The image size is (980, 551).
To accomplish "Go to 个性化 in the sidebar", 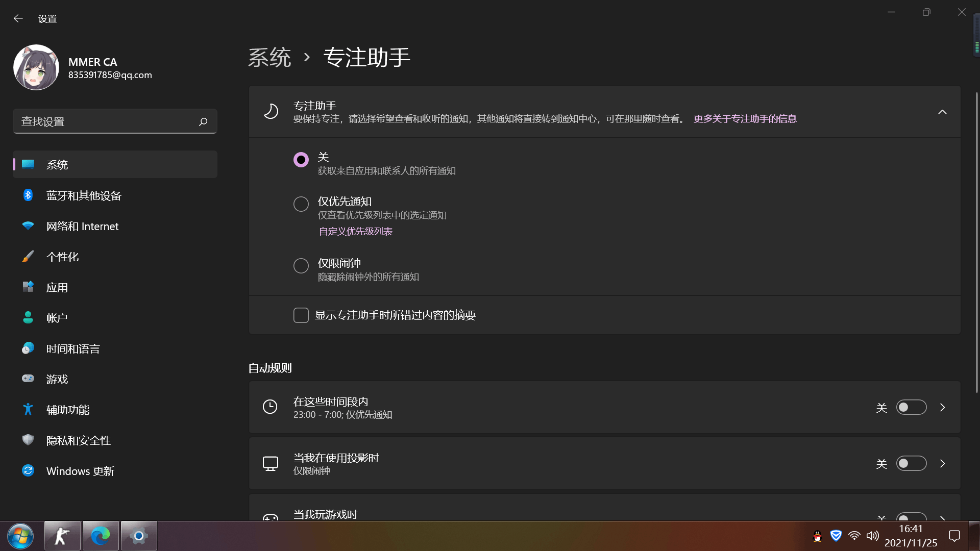I will click(x=63, y=257).
